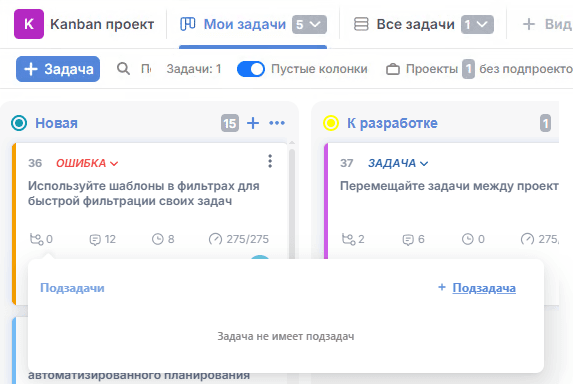Click teal status circle of Новая column
The width and height of the screenshot is (573, 384).
[19, 123]
